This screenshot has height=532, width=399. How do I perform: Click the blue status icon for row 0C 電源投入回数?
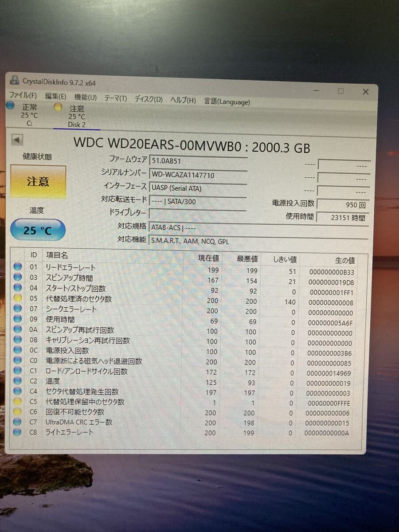tap(18, 350)
